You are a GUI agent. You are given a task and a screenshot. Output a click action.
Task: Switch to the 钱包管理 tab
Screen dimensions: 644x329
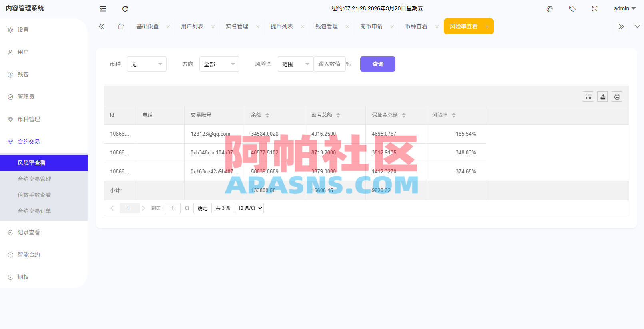pyautogui.click(x=327, y=26)
